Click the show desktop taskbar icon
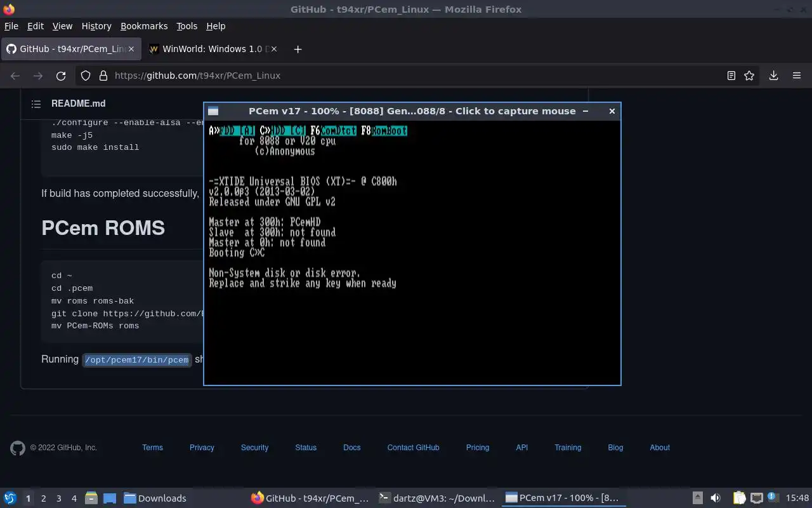The height and width of the screenshot is (508, 812). 109,498
